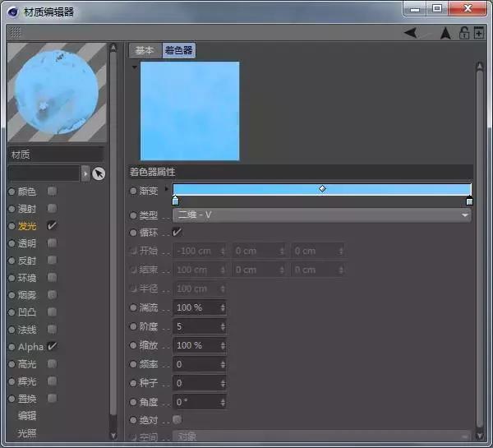The image size is (493, 448).
Task: Click the 材质 name input field
Action: tap(56, 155)
